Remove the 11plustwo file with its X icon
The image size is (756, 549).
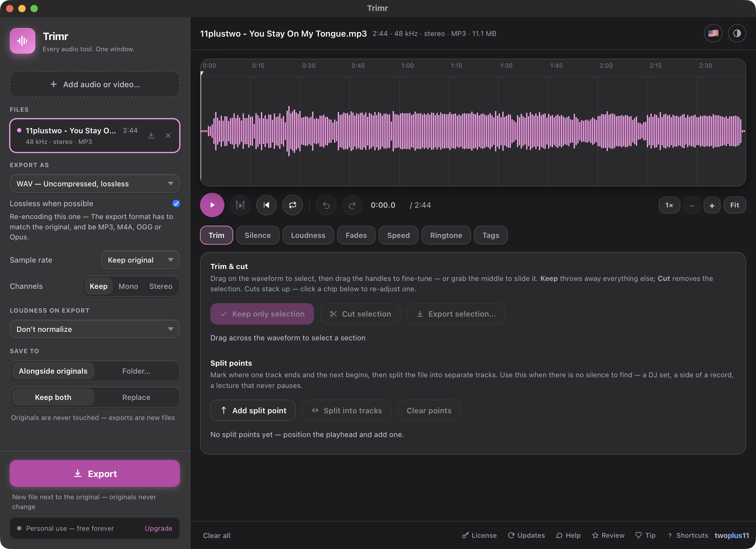coord(168,135)
